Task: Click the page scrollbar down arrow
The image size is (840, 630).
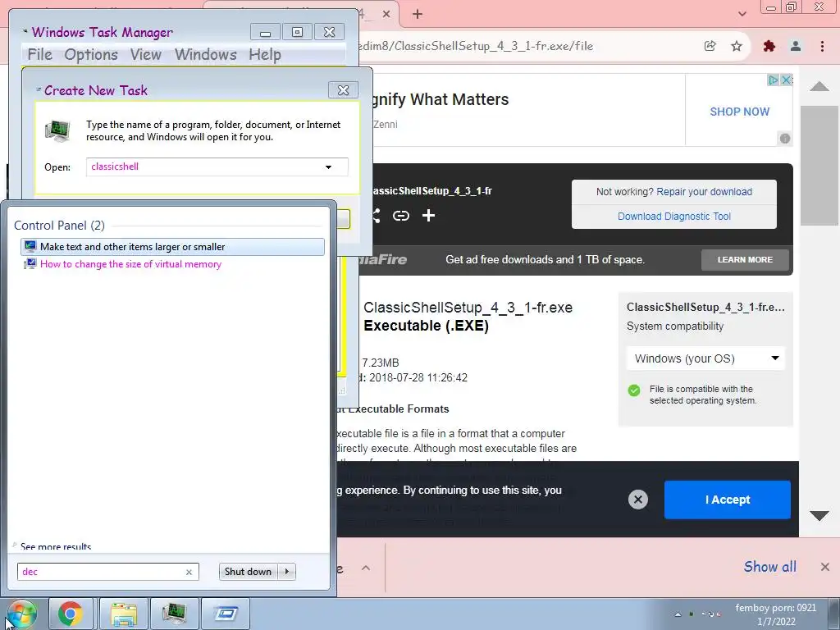Action: coord(819,516)
